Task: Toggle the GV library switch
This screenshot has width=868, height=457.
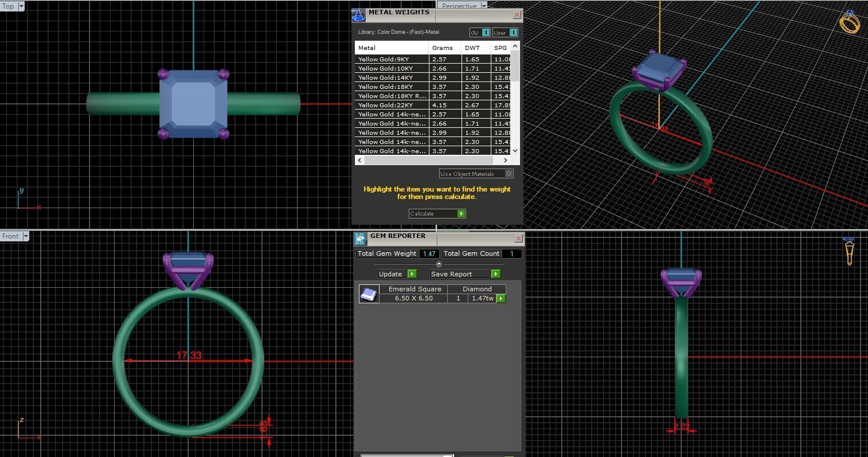Action: pos(480,33)
